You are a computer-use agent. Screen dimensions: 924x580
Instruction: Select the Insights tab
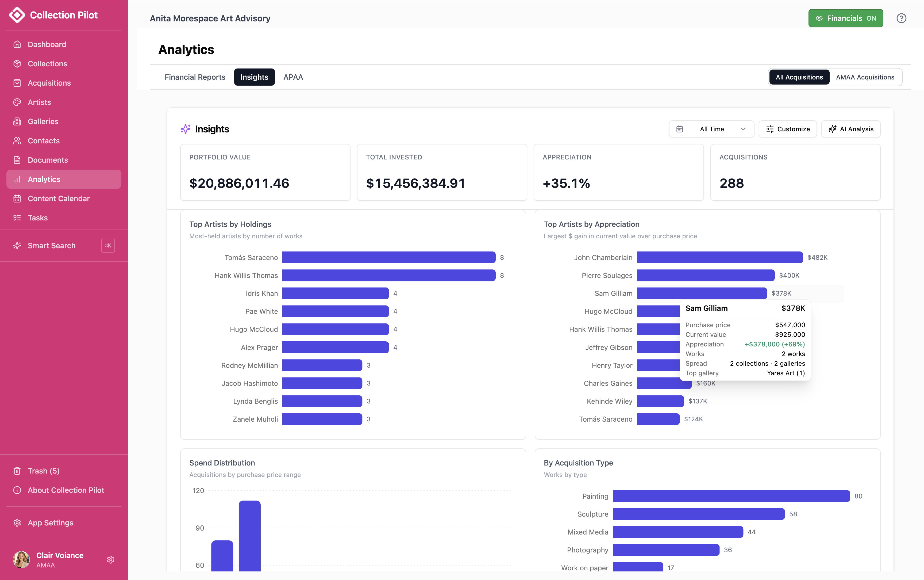coord(254,77)
